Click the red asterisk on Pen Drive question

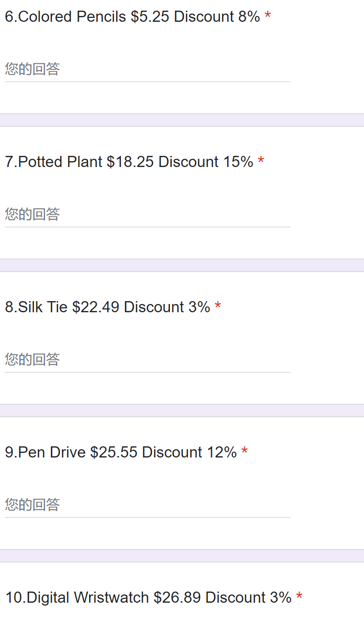(244, 452)
